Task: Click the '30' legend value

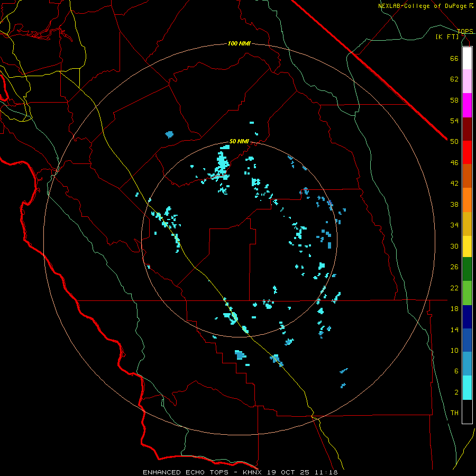Action: tap(454, 246)
